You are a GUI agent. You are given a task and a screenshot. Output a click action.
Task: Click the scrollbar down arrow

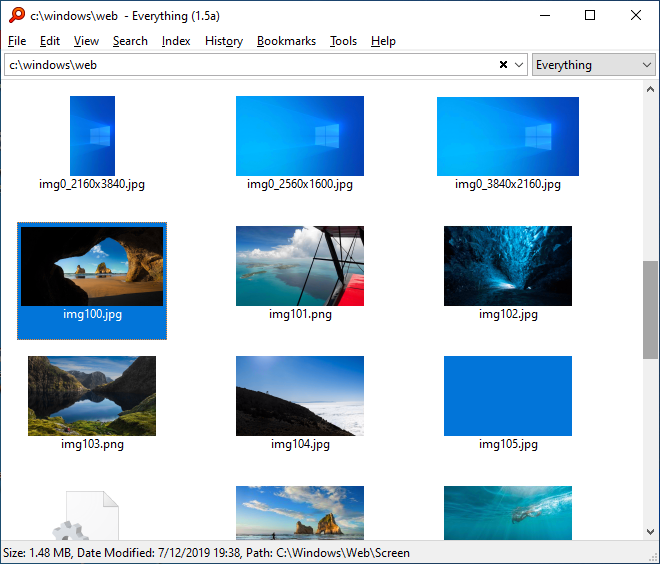coord(650,532)
